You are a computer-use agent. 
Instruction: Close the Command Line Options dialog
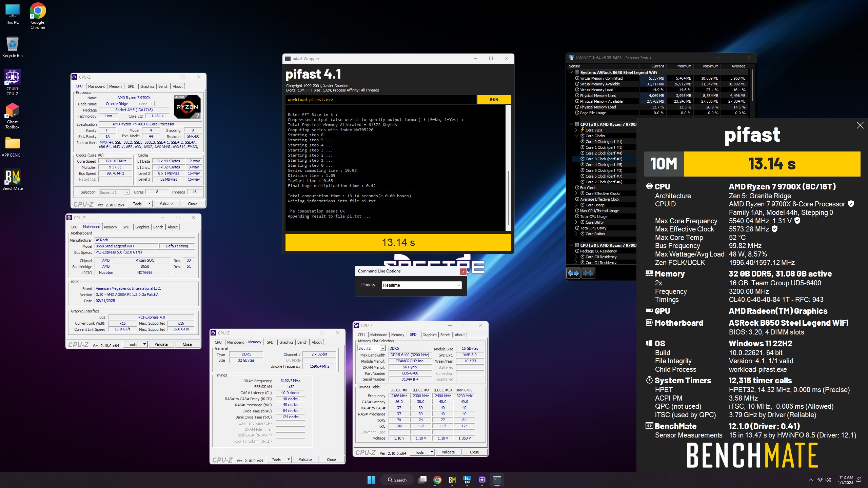(x=463, y=271)
